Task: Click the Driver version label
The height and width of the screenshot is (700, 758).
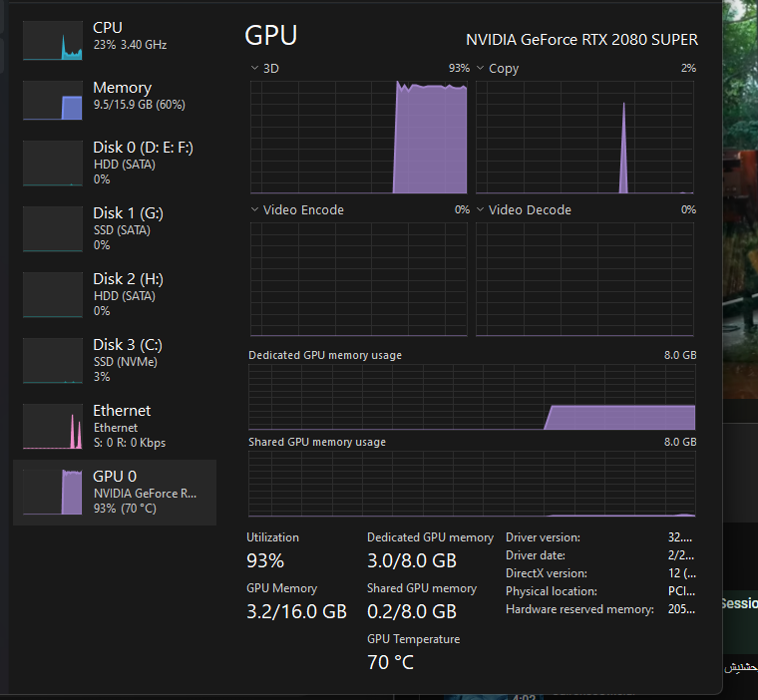Action: (x=543, y=537)
